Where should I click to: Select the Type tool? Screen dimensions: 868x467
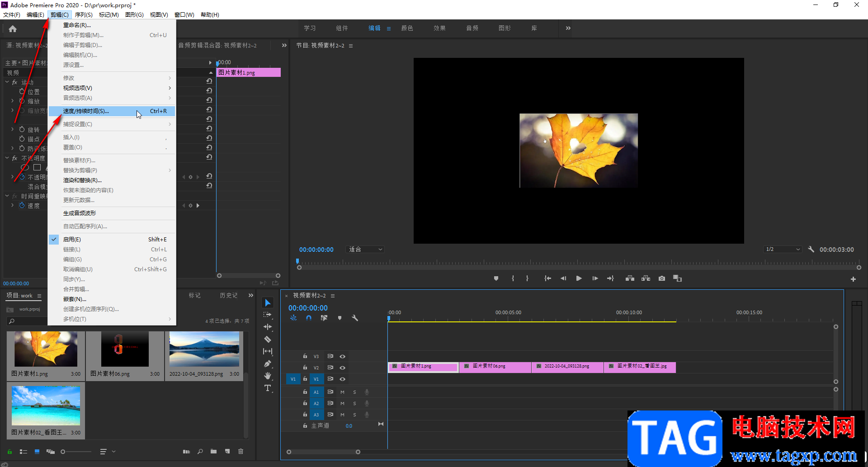click(268, 388)
